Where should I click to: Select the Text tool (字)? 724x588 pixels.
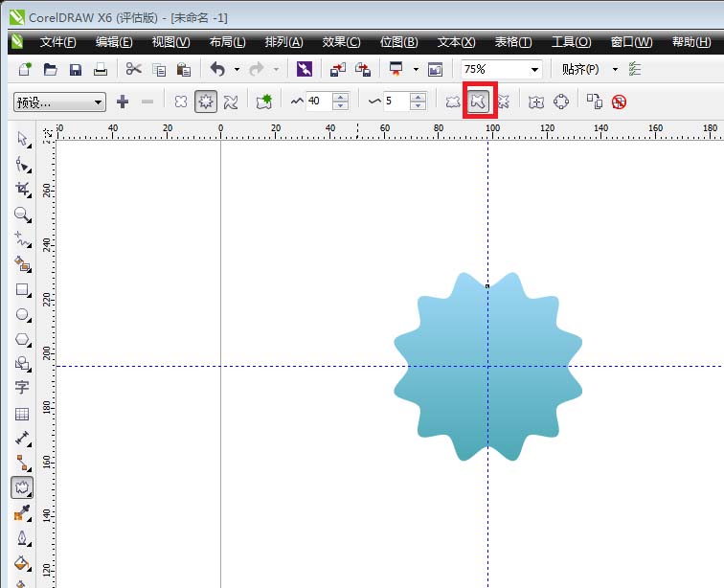22,388
